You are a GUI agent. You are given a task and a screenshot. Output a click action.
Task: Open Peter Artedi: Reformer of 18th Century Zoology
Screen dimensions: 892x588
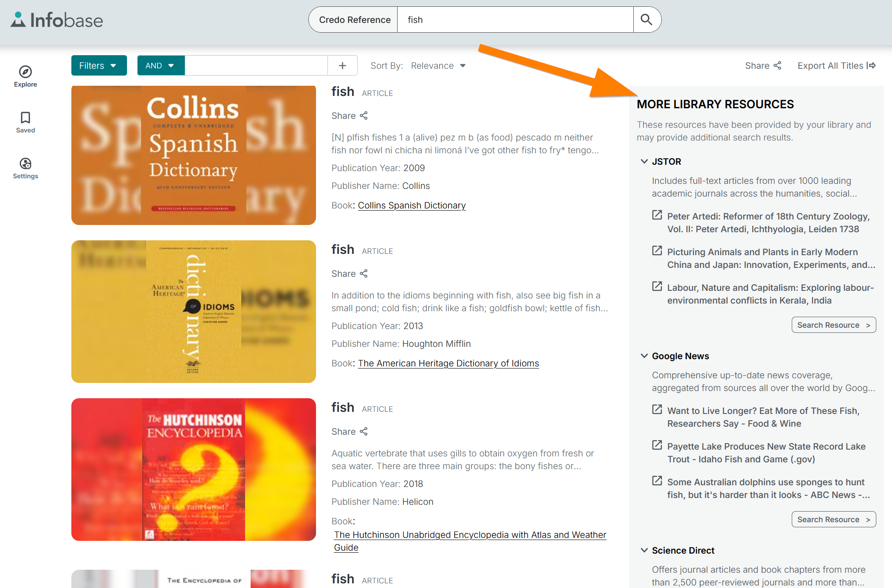[x=768, y=222]
